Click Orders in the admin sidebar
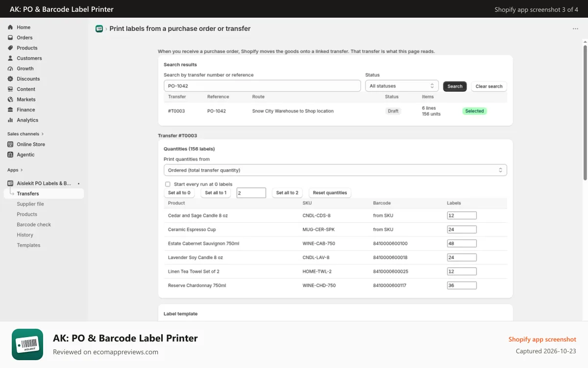 24,38
